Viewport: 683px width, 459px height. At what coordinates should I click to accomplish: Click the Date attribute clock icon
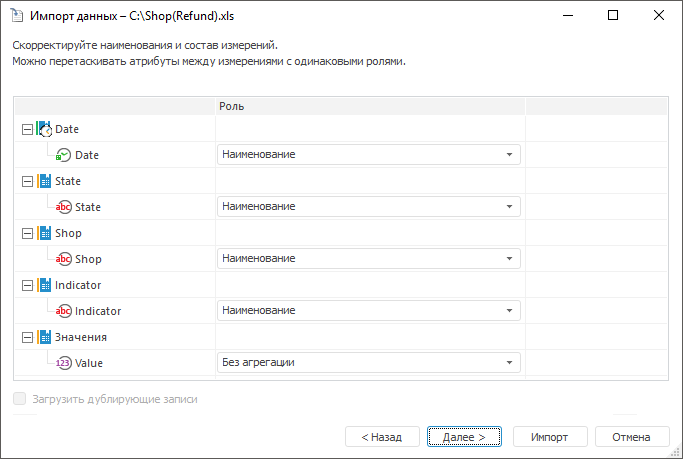click(x=64, y=155)
